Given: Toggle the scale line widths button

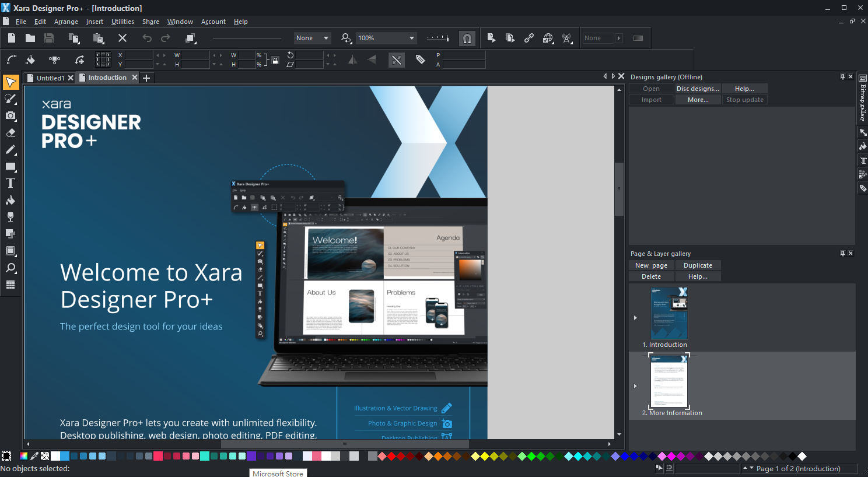Looking at the screenshot, I should pos(397,59).
